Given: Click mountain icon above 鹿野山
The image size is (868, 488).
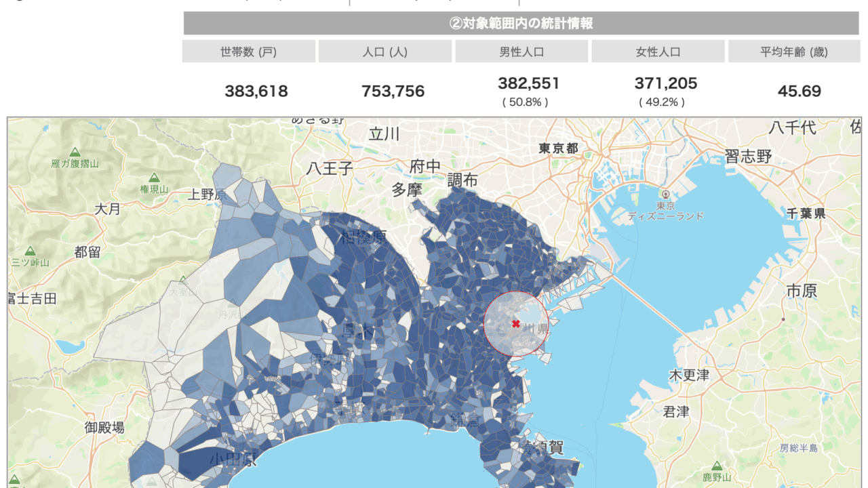Looking at the screenshot, I should click(715, 466).
